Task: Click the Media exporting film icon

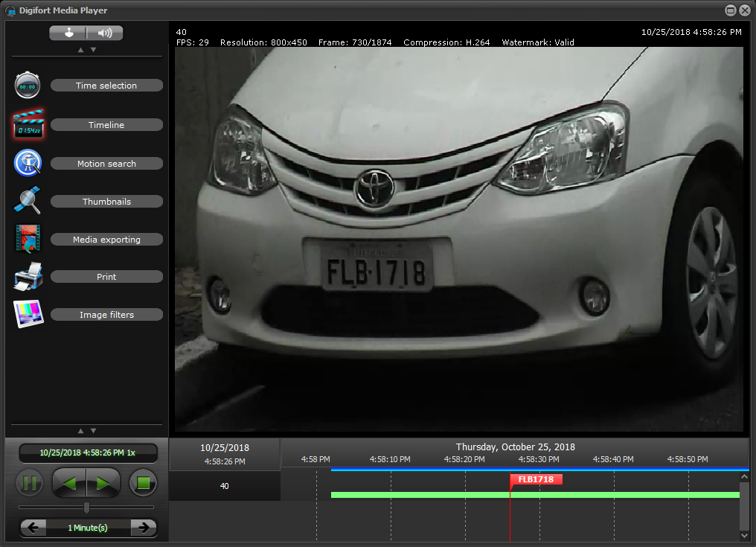Action: (28, 239)
